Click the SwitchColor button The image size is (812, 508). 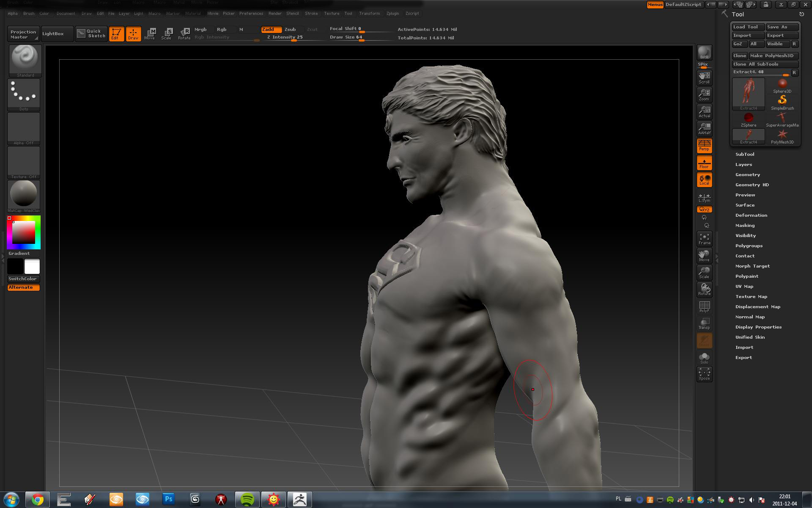click(24, 279)
